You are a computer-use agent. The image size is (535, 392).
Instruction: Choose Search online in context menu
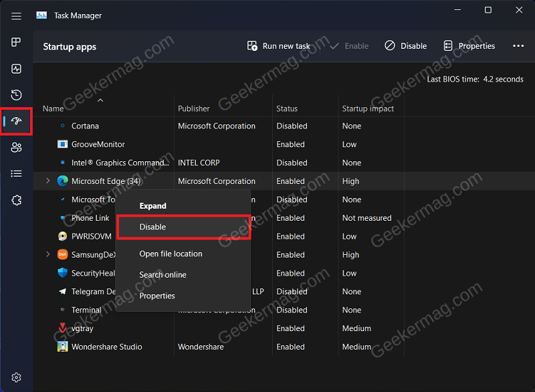tap(163, 275)
